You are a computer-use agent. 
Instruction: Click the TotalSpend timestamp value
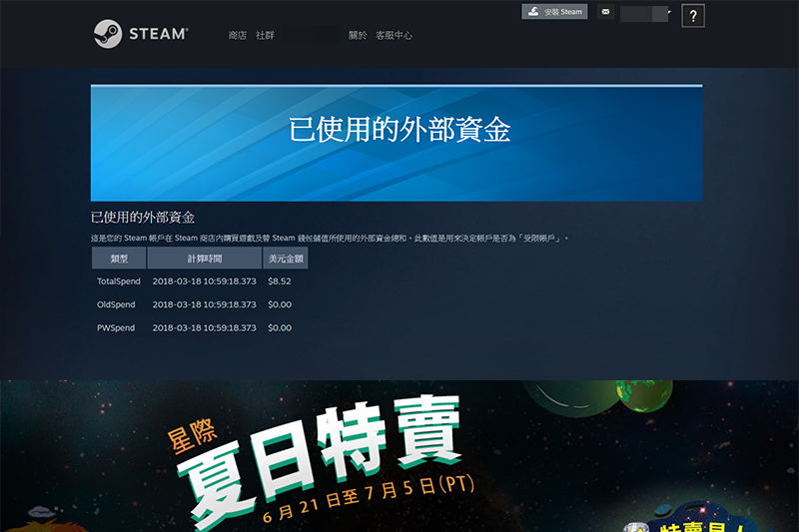pos(205,281)
